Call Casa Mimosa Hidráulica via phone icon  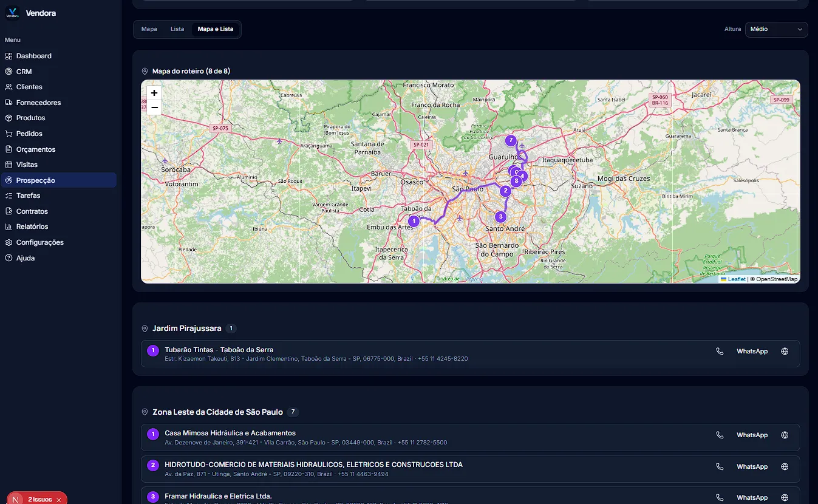720,435
